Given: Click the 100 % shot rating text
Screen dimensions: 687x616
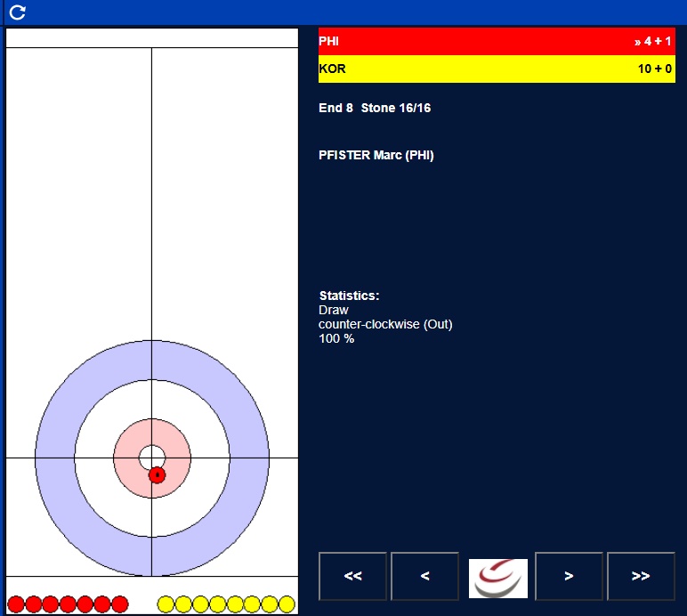Looking at the screenshot, I should coord(336,338).
